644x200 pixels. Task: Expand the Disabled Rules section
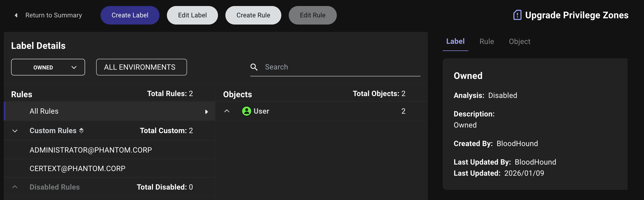point(15,187)
